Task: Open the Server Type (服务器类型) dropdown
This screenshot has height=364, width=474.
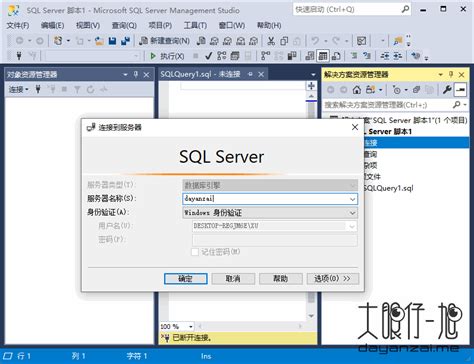Action: (x=352, y=185)
